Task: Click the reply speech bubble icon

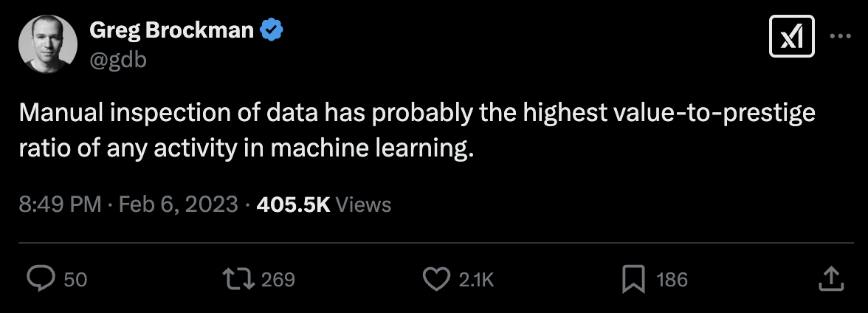Action: coord(41,279)
